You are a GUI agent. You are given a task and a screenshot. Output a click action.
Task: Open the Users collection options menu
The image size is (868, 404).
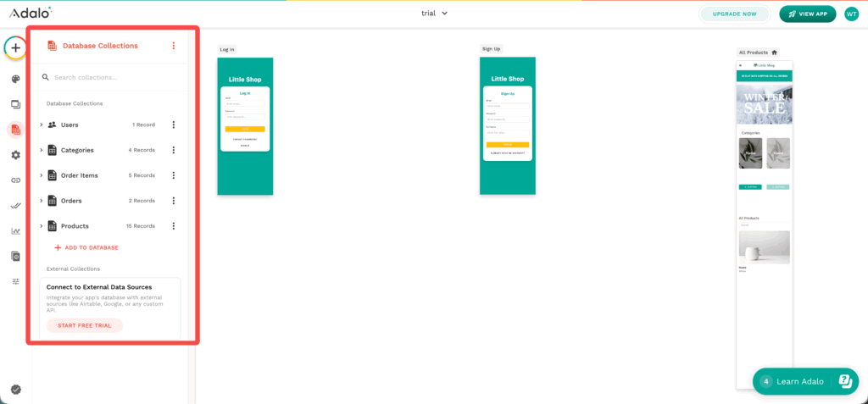pos(174,125)
